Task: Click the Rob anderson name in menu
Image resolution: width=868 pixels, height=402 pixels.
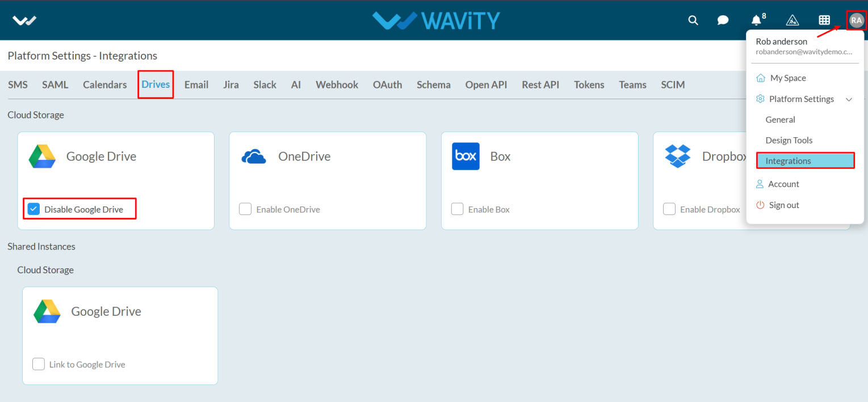Action: pyautogui.click(x=781, y=41)
